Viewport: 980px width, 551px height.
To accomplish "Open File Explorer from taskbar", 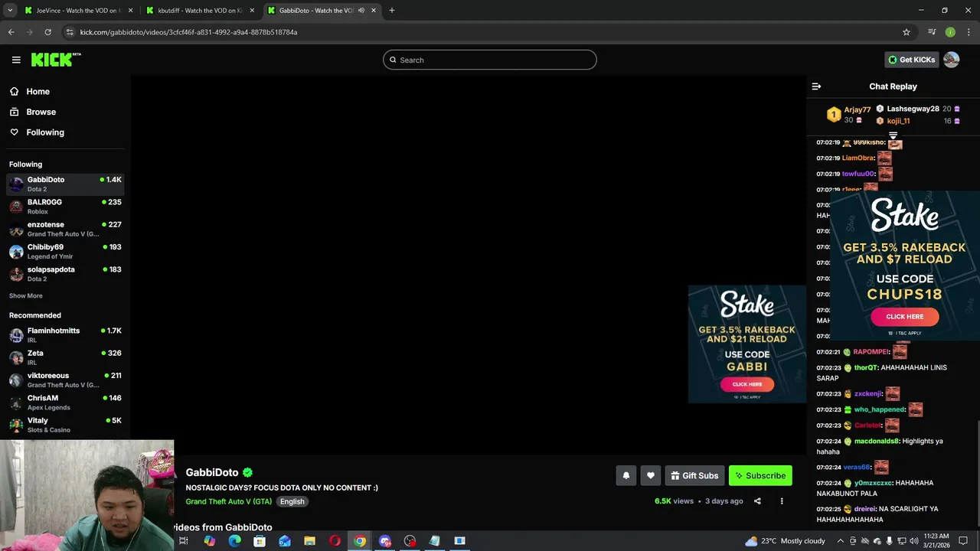I will 309,541.
